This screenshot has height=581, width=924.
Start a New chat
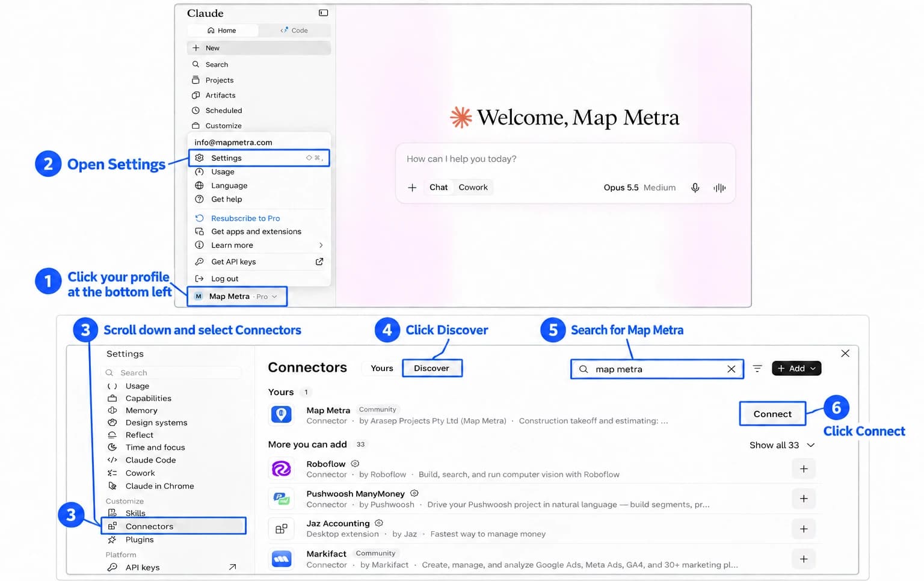click(x=259, y=48)
